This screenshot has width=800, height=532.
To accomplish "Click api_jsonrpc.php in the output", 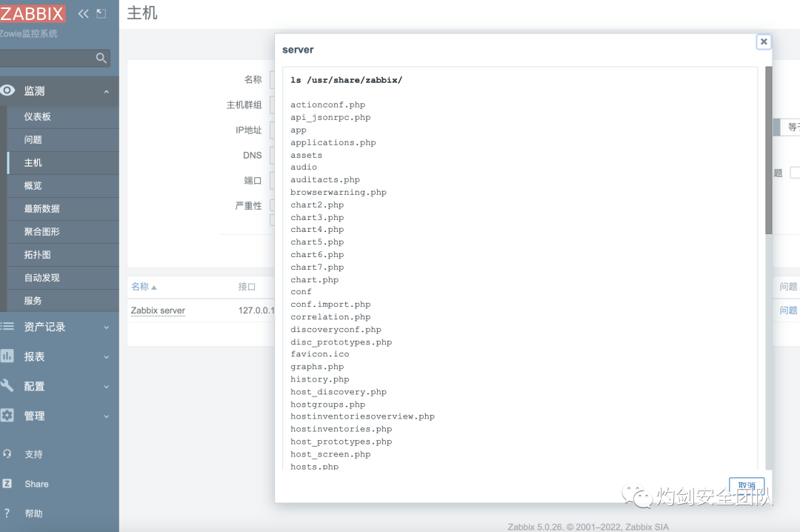I will point(330,117).
